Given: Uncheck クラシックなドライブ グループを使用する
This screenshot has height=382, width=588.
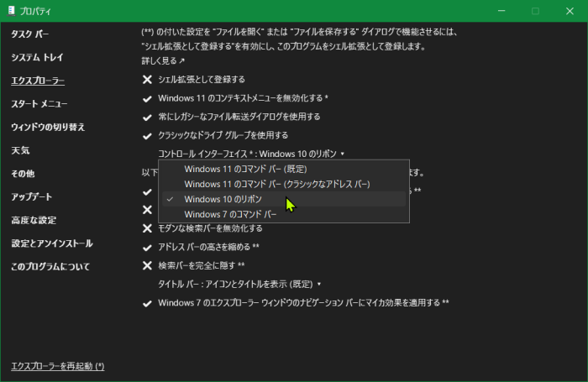Looking at the screenshot, I should coord(223,135).
